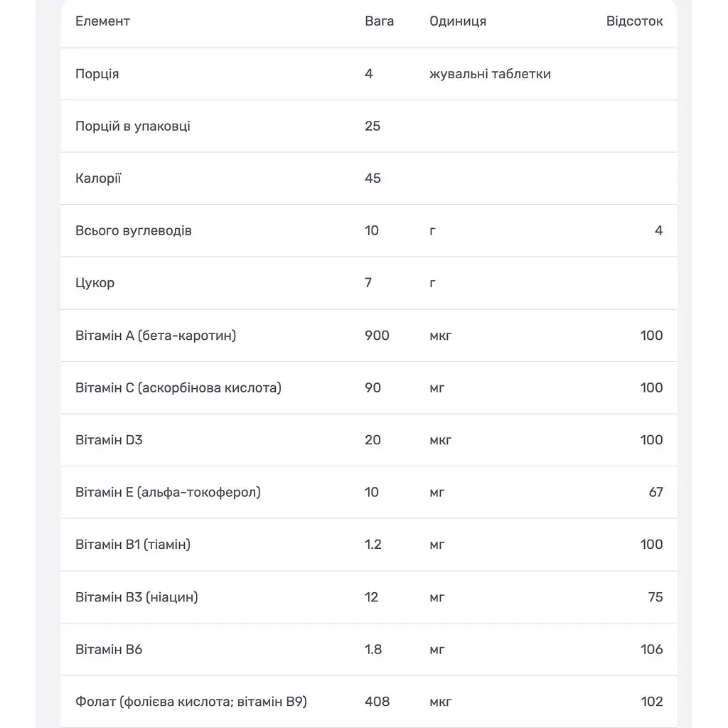This screenshot has width=728, height=728.
Task: Click the Фолат (фолієва кислота) row label
Action: [191, 702]
